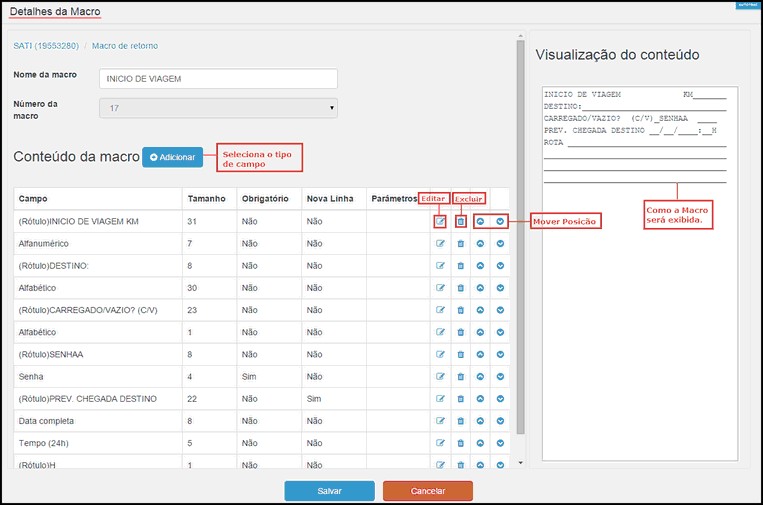763x505 pixels.
Task: Delete the Data completa row
Action: pos(460,421)
